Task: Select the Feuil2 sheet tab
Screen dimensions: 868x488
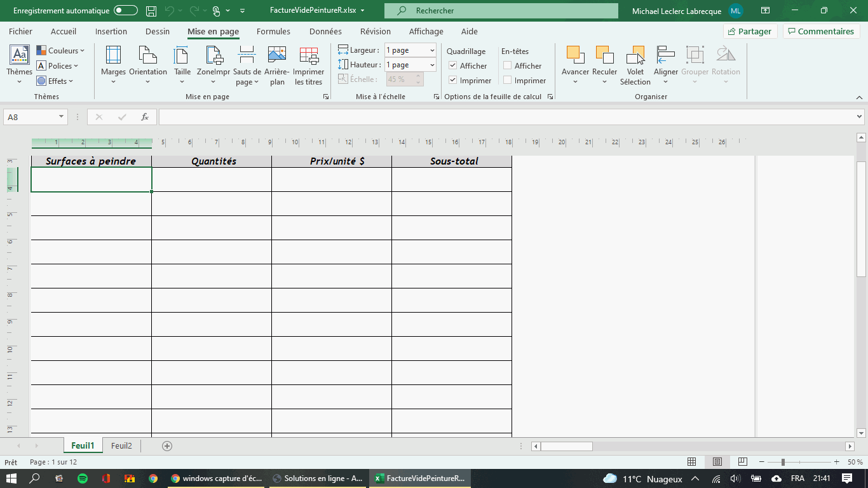Action: pyautogui.click(x=121, y=446)
